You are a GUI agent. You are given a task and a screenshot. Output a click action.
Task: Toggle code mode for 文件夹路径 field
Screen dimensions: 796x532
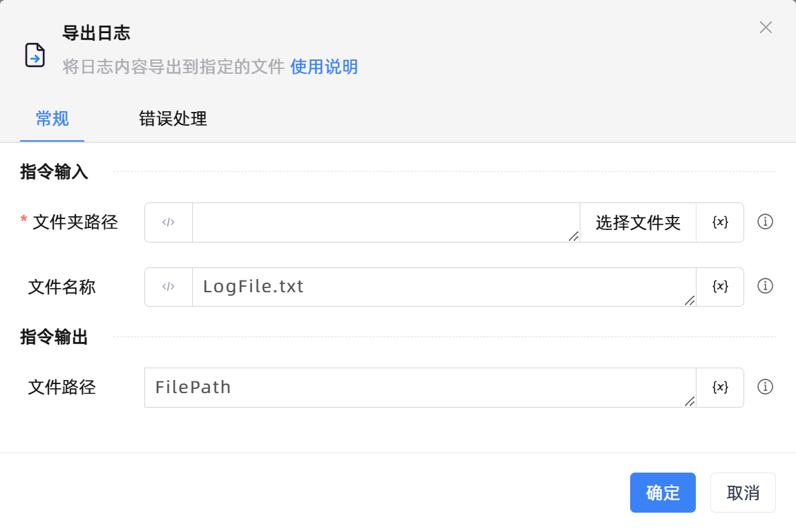169,222
